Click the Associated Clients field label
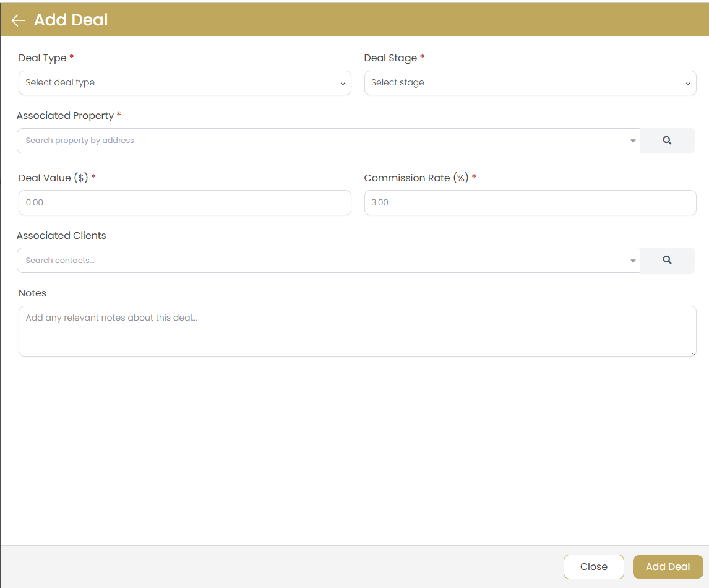709x588 pixels. point(61,235)
